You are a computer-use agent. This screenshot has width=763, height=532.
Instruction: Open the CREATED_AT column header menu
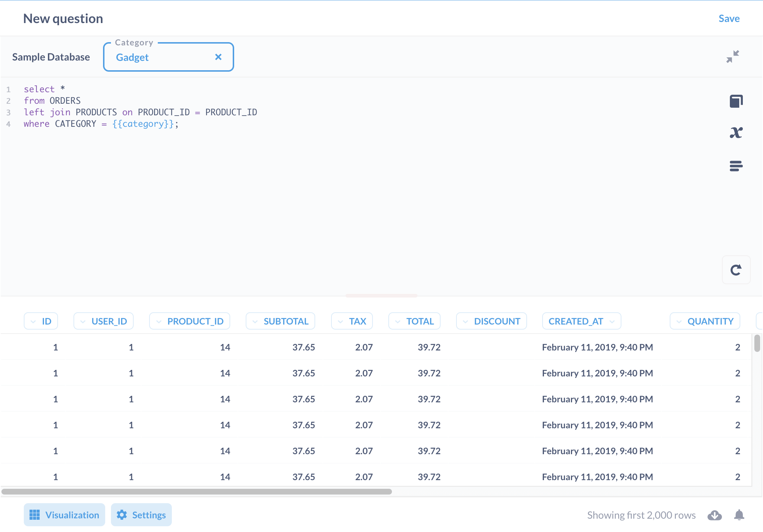581,321
